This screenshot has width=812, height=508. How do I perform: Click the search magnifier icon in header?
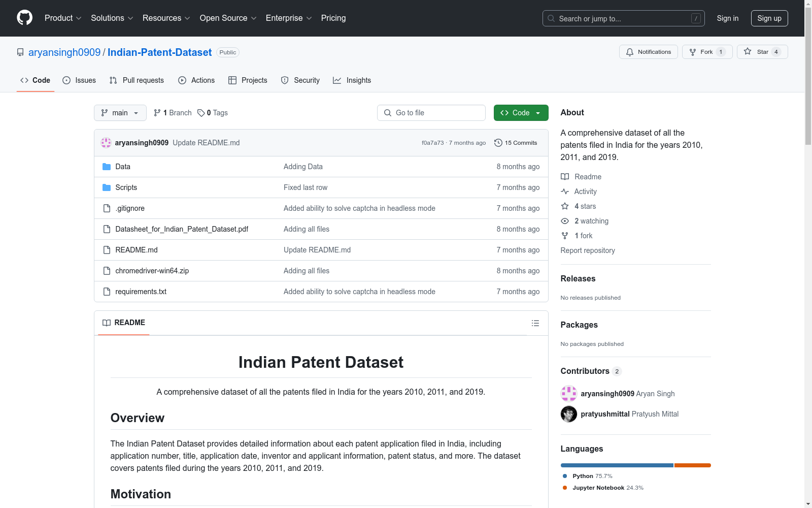(551, 18)
